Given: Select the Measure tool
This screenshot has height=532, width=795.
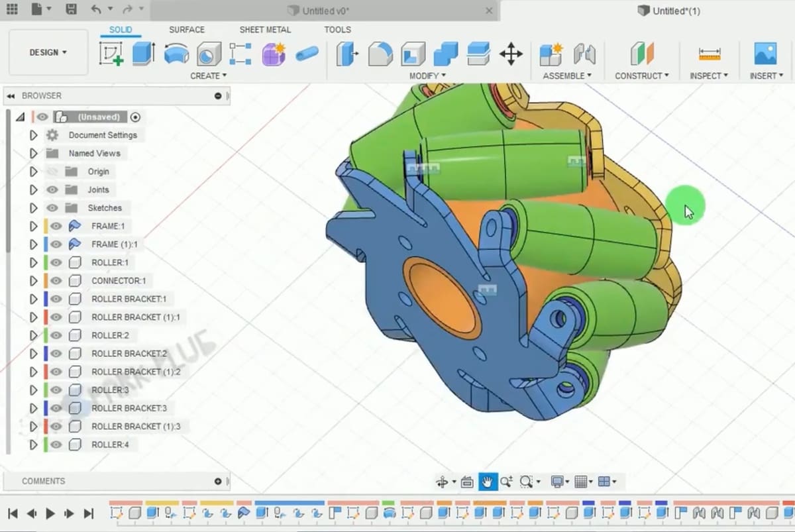Looking at the screenshot, I should pyautogui.click(x=709, y=54).
